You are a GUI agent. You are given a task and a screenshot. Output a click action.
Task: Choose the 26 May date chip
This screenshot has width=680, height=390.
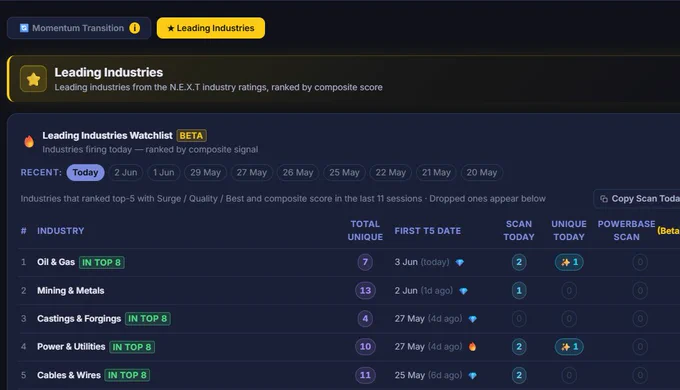[x=298, y=173]
